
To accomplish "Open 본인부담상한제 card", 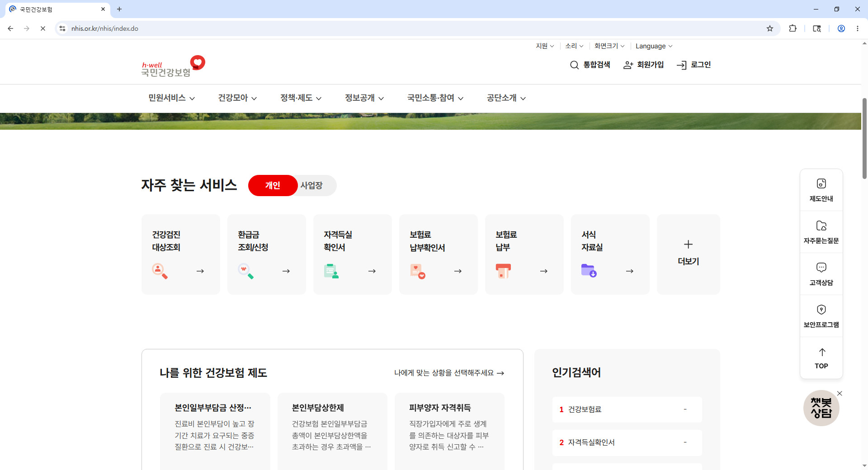I will [332, 431].
